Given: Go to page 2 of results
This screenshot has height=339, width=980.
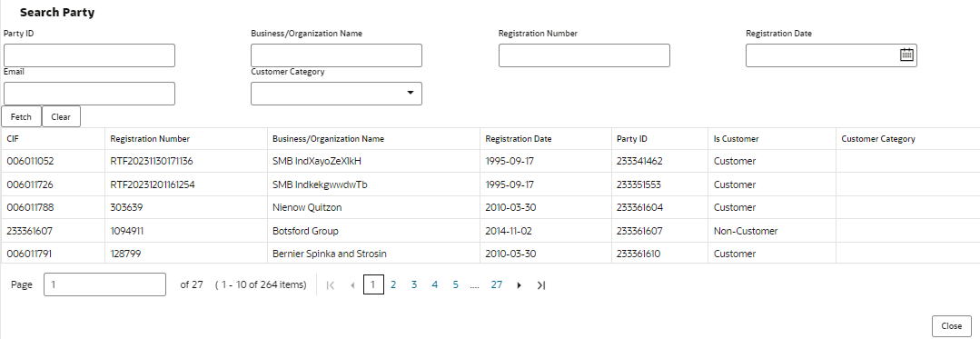Looking at the screenshot, I should tap(393, 284).
